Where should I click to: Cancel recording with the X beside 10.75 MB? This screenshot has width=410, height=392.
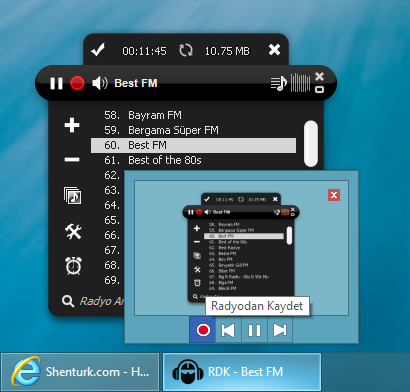click(274, 50)
